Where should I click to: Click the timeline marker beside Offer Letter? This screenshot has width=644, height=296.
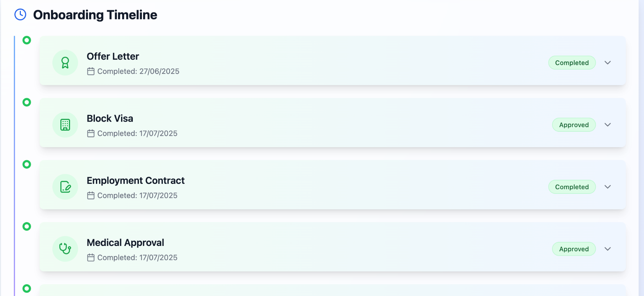27,40
